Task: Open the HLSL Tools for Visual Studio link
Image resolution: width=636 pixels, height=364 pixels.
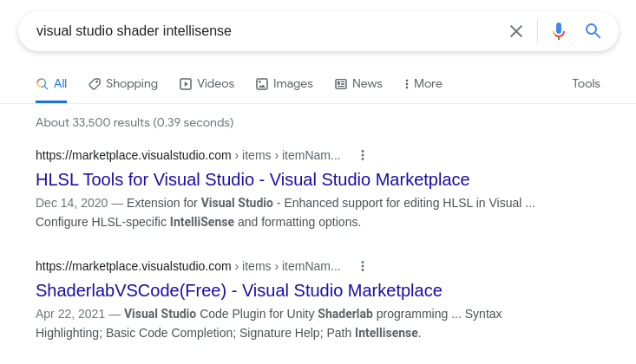Action: 252,179
